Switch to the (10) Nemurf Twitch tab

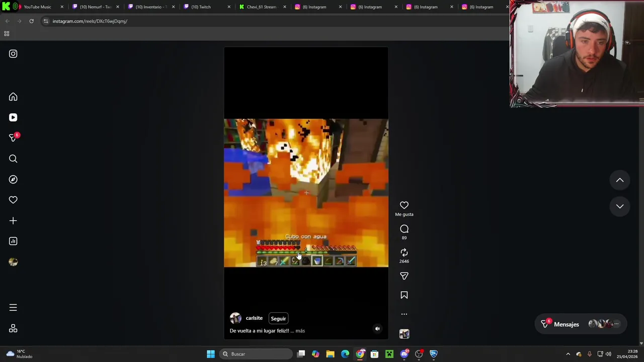coord(96,7)
